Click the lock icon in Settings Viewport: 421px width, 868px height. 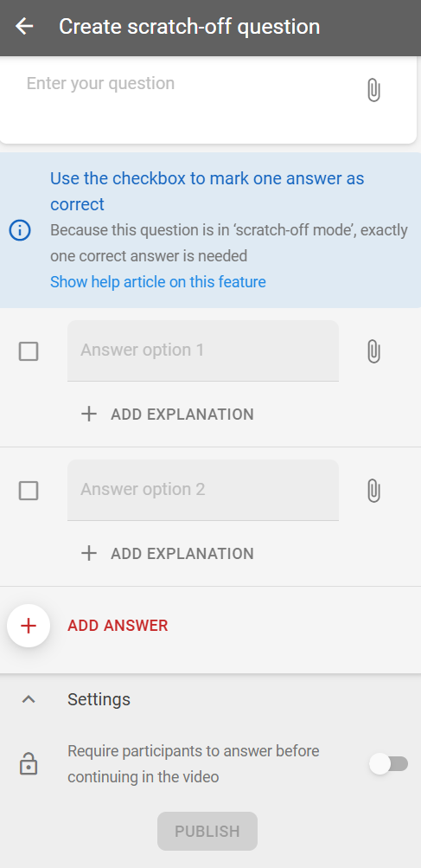[x=29, y=764]
